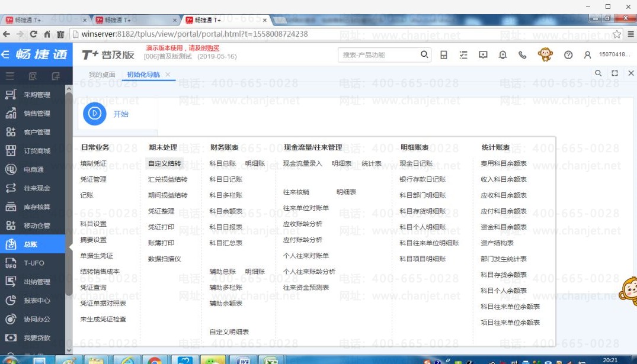Image resolution: width=637 pixels, height=364 pixels.
Task: Click the blue 开始 play icon
Action: [x=95, y=114]
